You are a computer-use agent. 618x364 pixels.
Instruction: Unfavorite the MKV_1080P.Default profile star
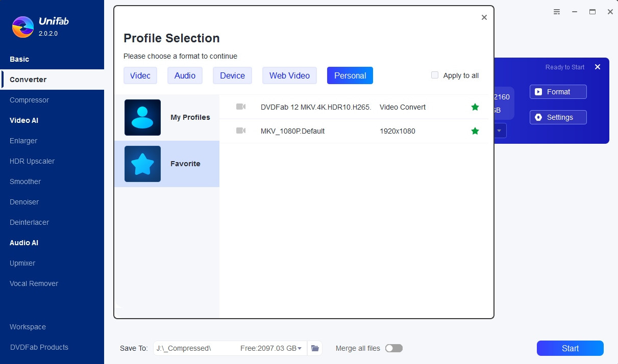point(475,131)
